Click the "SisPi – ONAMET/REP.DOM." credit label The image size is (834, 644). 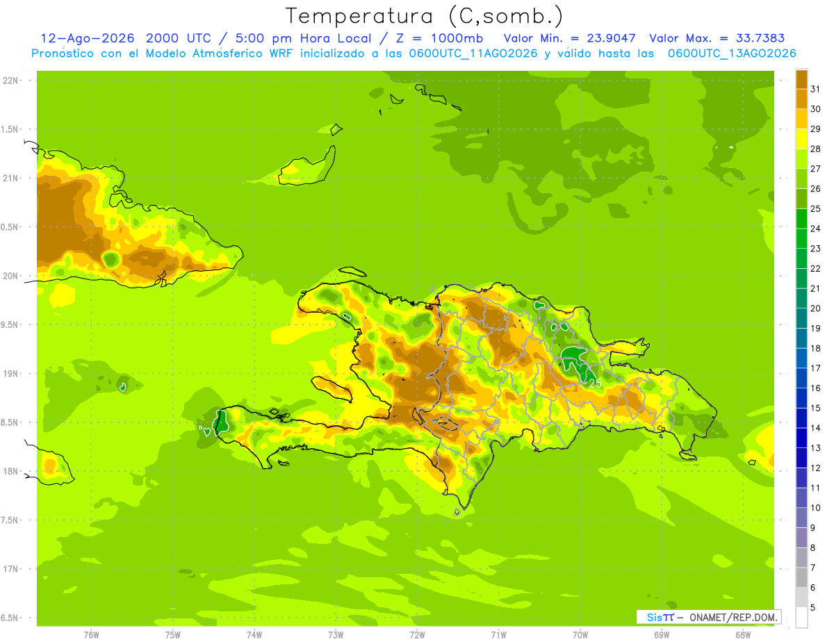tap(709, 617)
